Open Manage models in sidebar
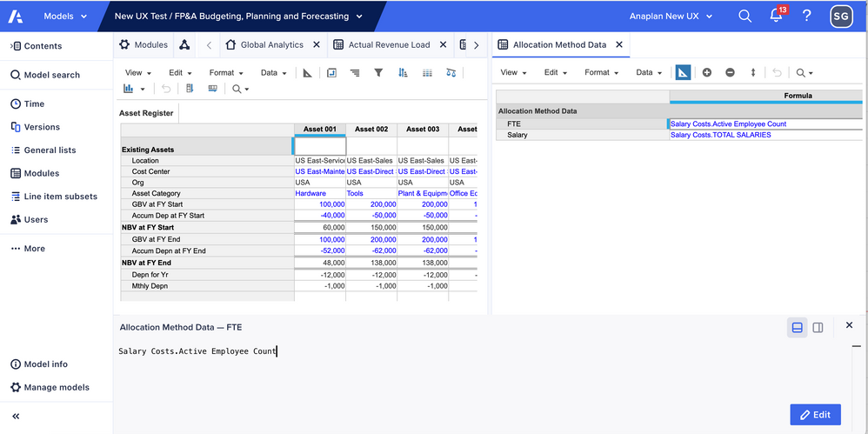The image size is (868, 434). point(50,388)
